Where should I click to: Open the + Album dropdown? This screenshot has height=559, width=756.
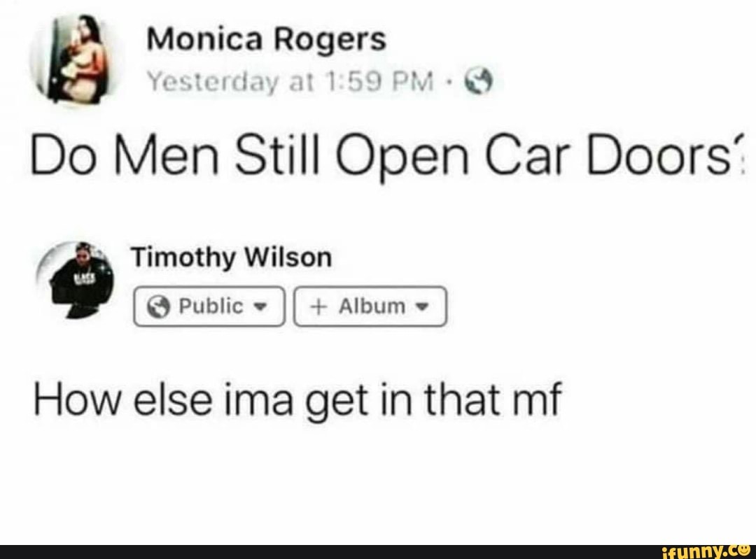pos(370,306)
